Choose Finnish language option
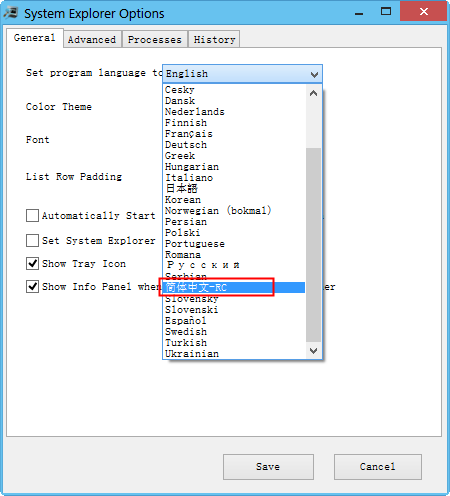The height and width of the screenshot is (496, 450). (x=235, y=123)
